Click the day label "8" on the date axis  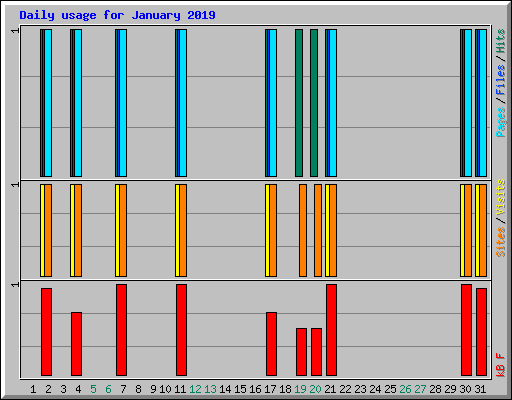coord(138,389)
